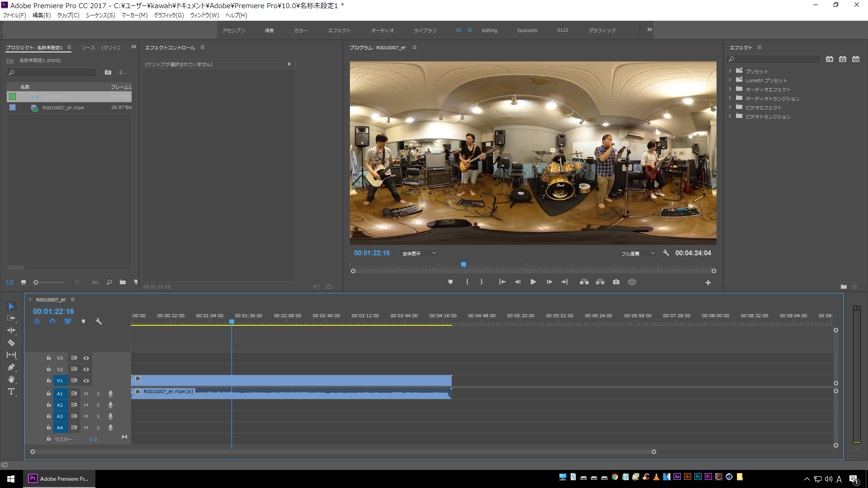
Task: Switch Project panel to icon view
Action: [x=24, y=282]
